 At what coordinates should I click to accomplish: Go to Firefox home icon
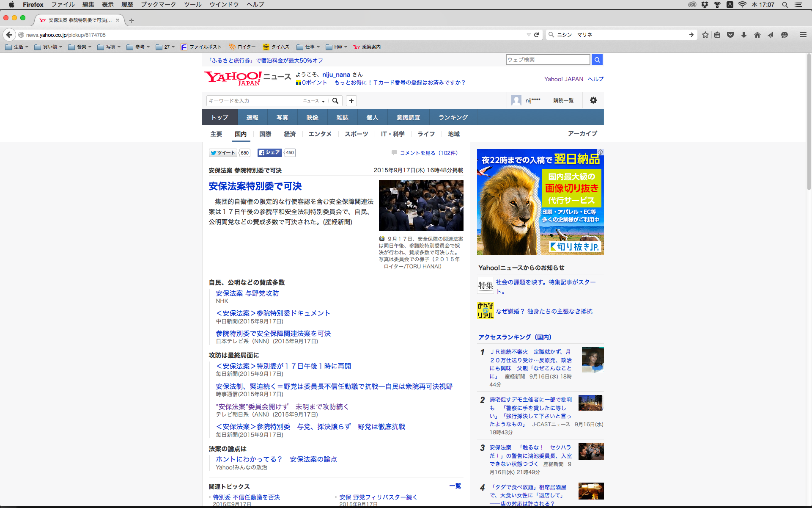coord(757,35)
